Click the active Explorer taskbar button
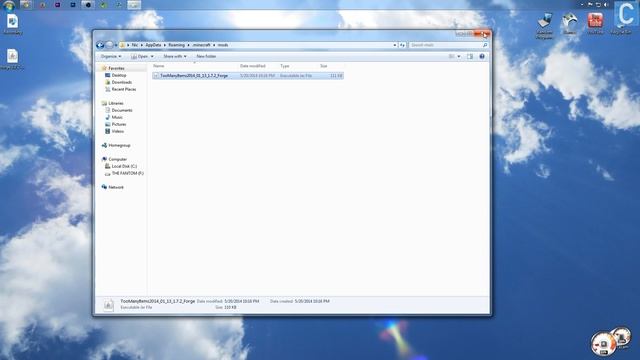This screenshot has width=640, height=360. (x=134, y=5)
